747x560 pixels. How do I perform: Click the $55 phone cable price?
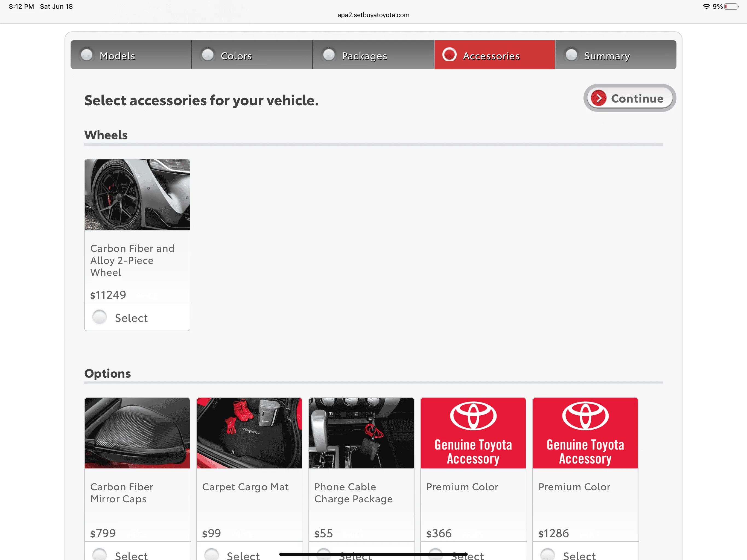coord(323,533)
